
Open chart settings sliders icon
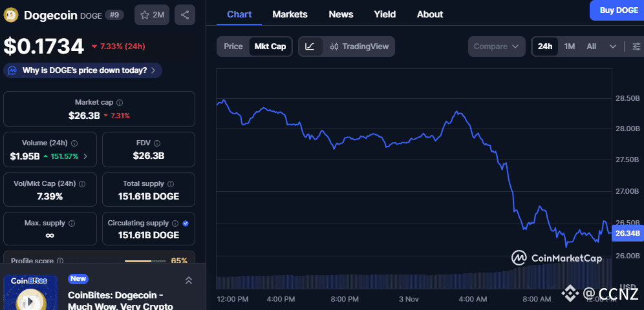[636, 46]
